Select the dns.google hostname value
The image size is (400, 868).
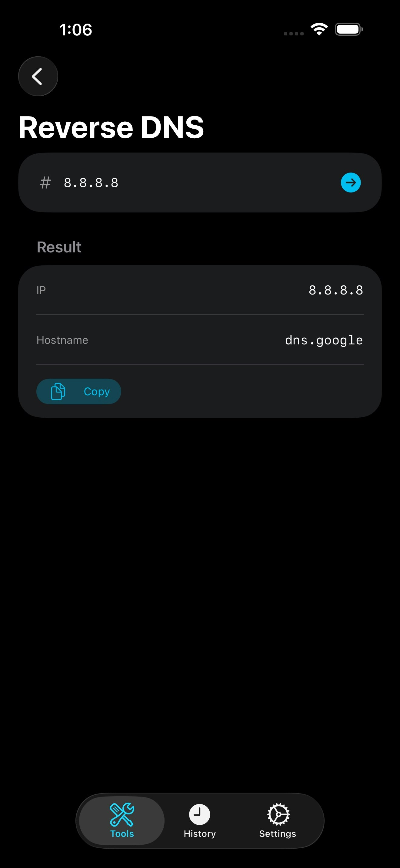[x=324, y=340]
